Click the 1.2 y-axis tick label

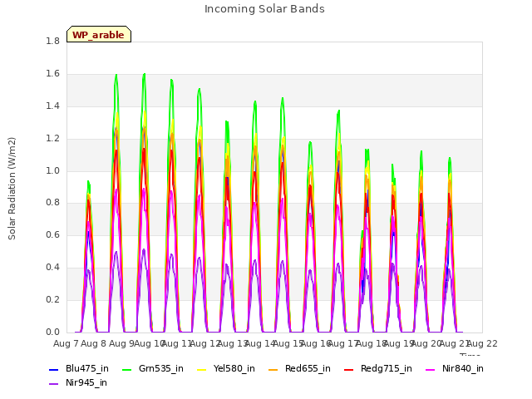[52, 138]
